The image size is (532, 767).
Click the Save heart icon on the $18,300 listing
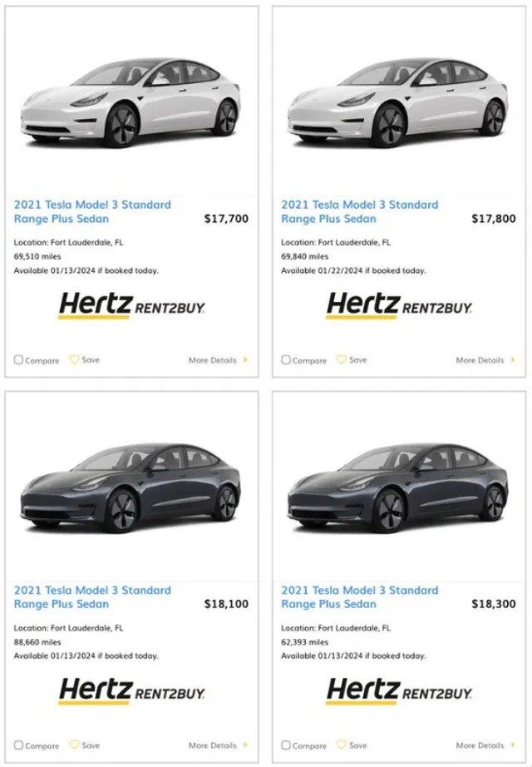(x=342, y=745)
